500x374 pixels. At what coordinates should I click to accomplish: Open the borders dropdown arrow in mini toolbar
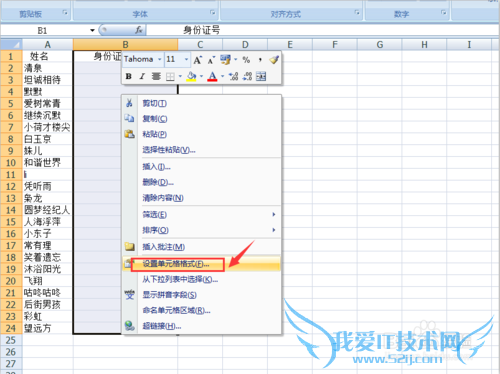[x=180, y=76]
